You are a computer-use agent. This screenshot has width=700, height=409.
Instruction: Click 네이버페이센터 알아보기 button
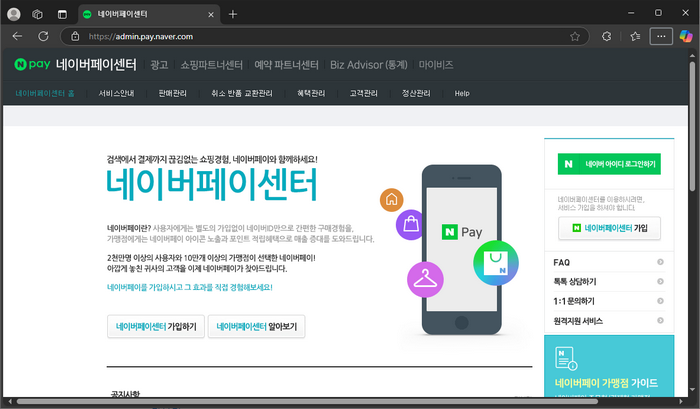point(257,326)
